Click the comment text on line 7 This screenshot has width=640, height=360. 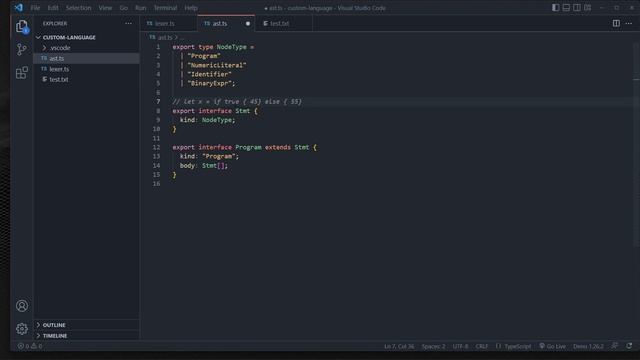point(237,102)
